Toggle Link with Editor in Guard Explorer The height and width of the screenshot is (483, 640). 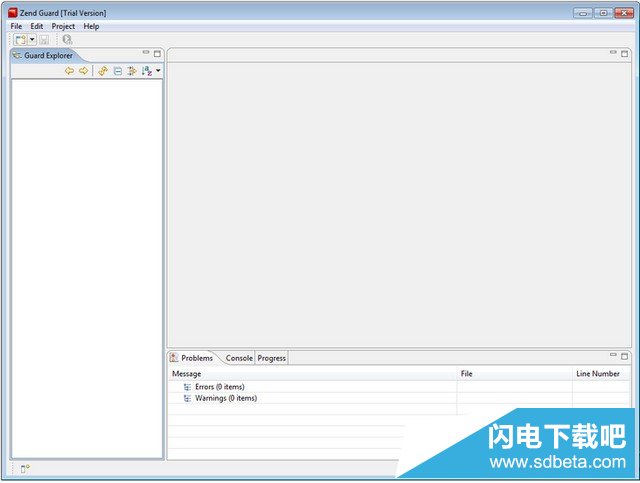coord(132,71)
